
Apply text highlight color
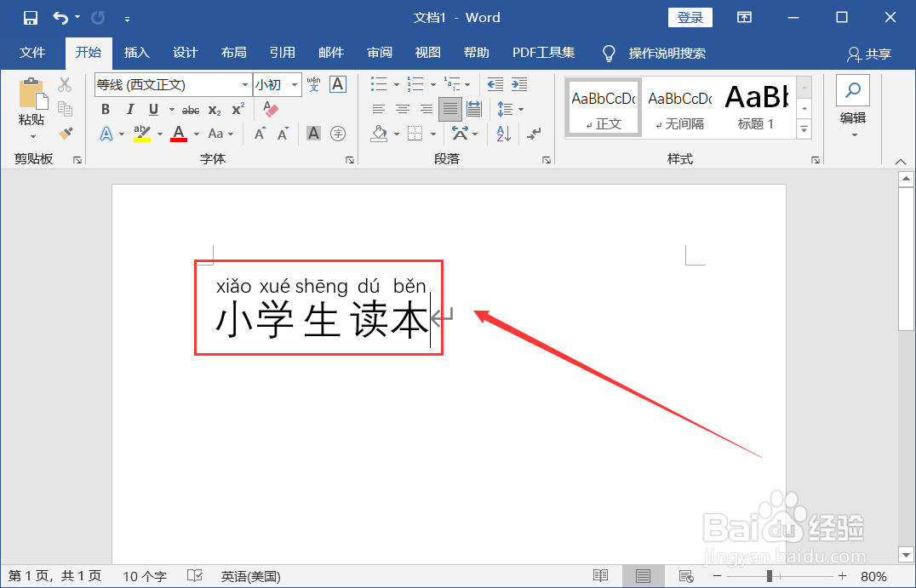coord(140,133)
